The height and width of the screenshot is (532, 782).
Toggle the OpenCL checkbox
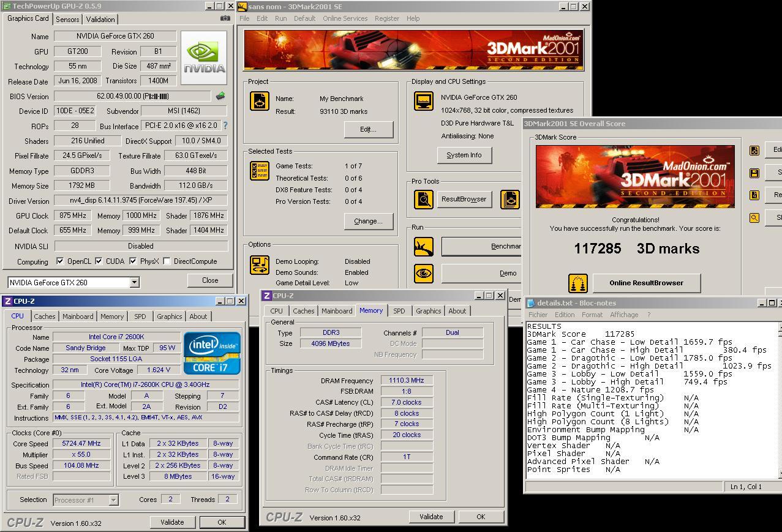60,261
